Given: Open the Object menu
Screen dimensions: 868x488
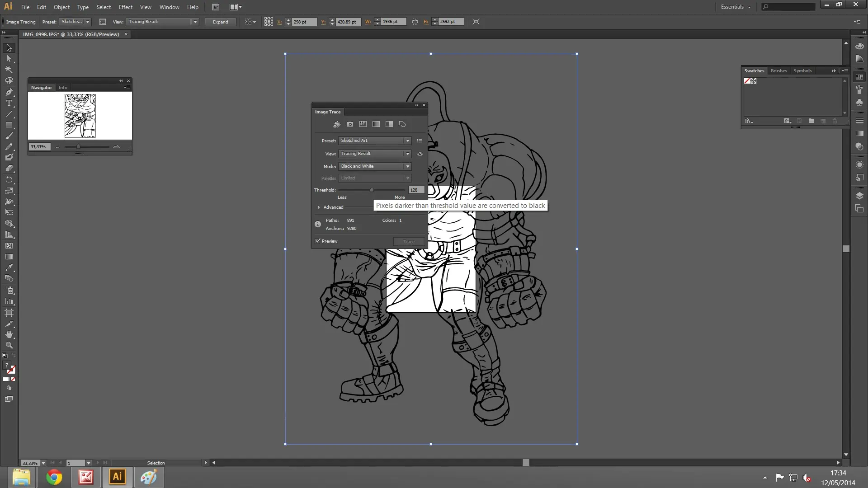Looking at the screenshot, I should pyautogui.click(x=61, y=7).
